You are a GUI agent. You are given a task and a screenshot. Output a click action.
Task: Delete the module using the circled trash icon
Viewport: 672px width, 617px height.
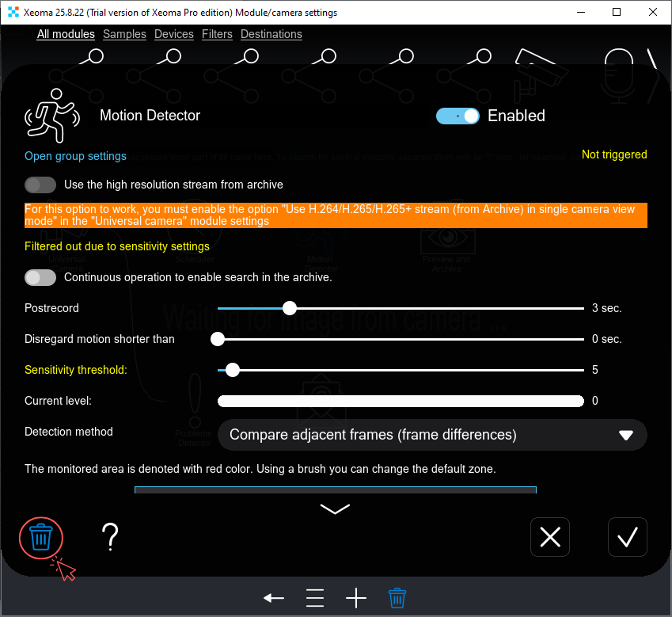click(40, 537)
